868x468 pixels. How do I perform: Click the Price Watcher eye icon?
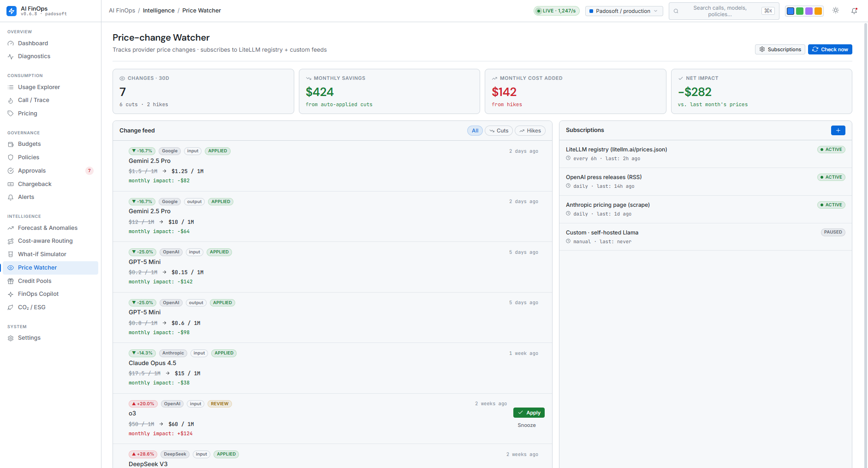[11, 268]
